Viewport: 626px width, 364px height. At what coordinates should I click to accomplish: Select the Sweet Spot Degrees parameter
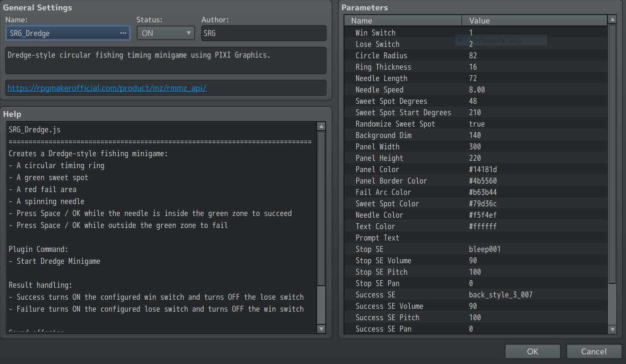click(x=476, y=101)
